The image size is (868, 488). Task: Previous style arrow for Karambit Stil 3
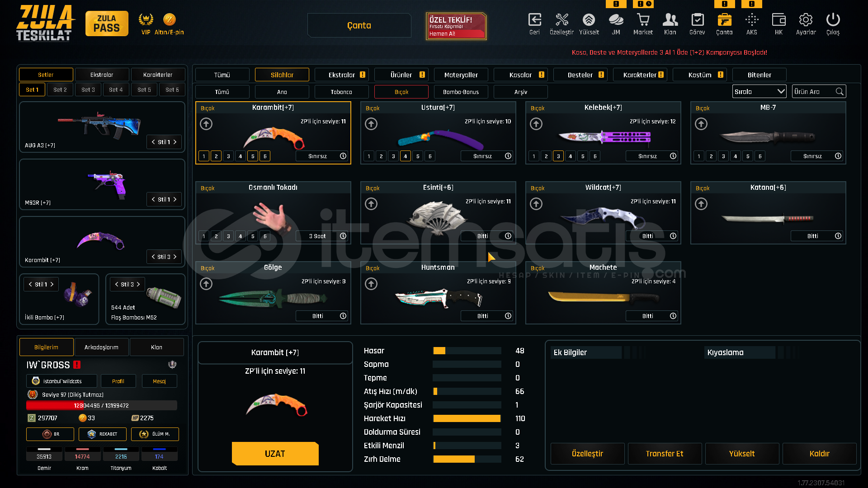(x=153, y=257)
